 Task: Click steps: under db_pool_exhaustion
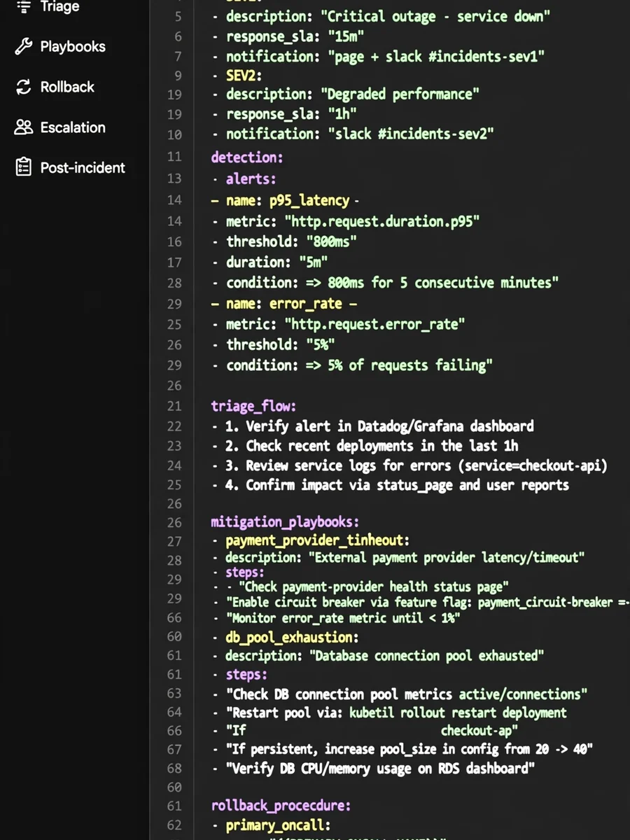[x=239, y=675]
